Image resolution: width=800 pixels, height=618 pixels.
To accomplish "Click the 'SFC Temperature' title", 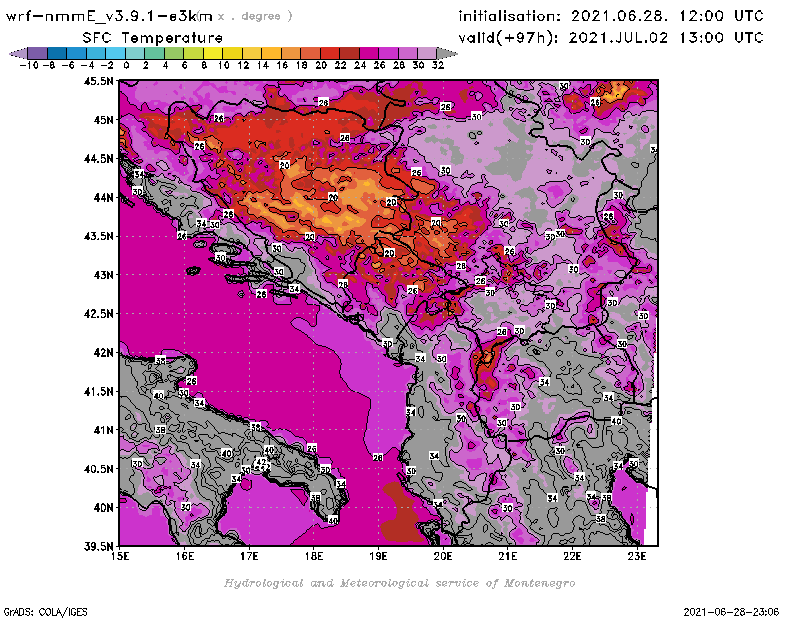I will (153, 38).
